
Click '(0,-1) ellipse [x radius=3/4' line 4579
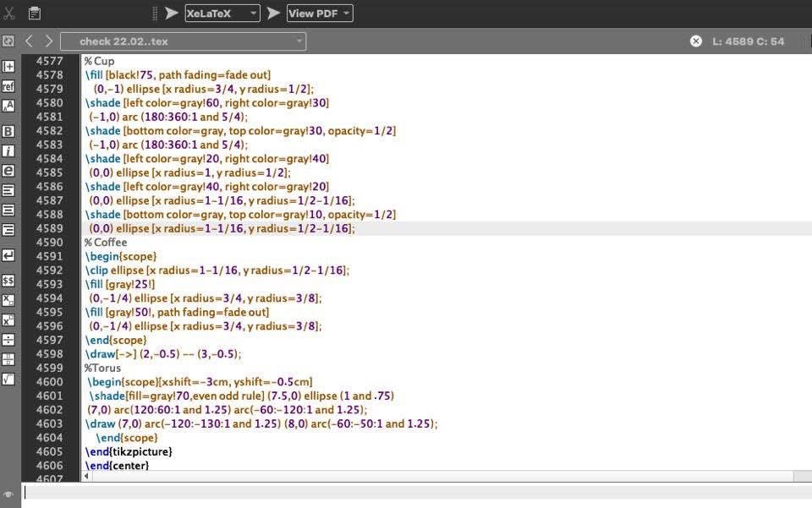pyautogui.click(x=204, y=89)
